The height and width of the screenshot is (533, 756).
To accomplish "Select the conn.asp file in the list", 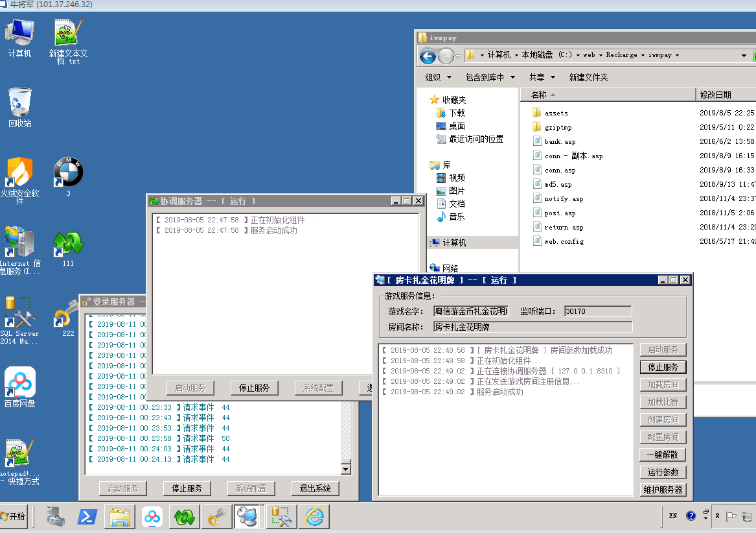I will click(x=560, y=171).
